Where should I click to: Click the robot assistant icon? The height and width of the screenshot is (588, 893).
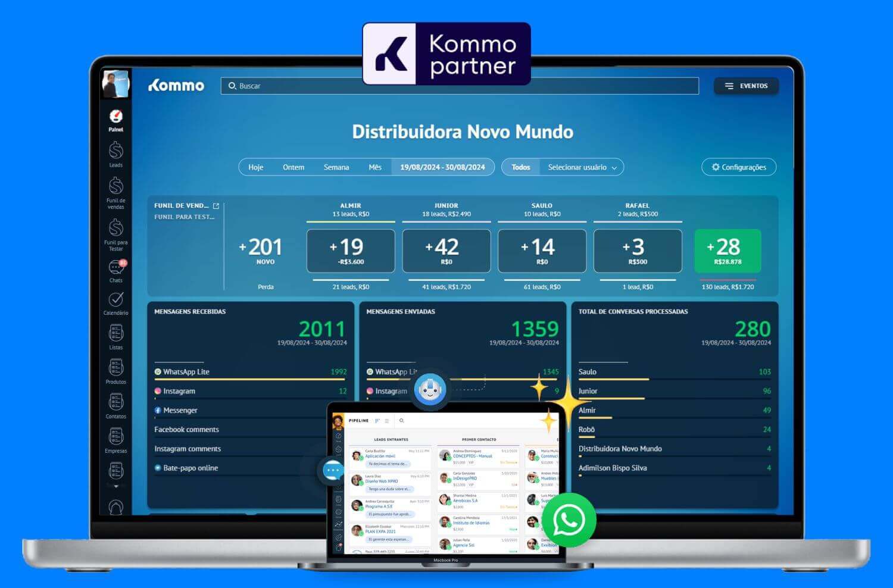430,390
